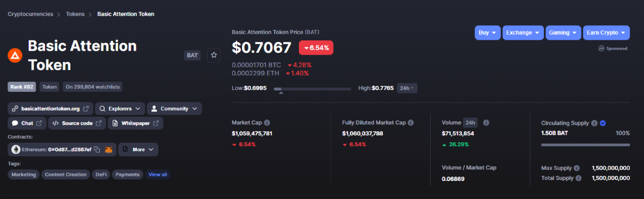Click the low-high price range slider
This screenshot has height=199, width=644.
(x=312, y=89)
